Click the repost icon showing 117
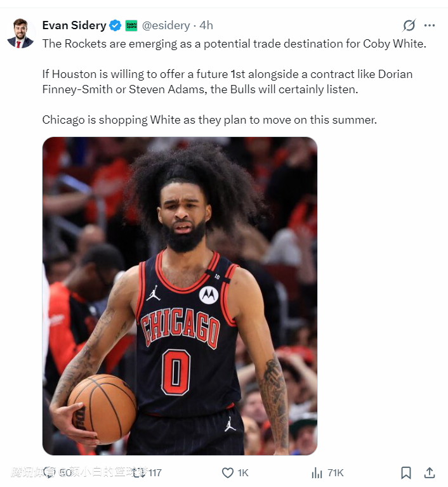 pyautogui.click(x=139, y=472)
